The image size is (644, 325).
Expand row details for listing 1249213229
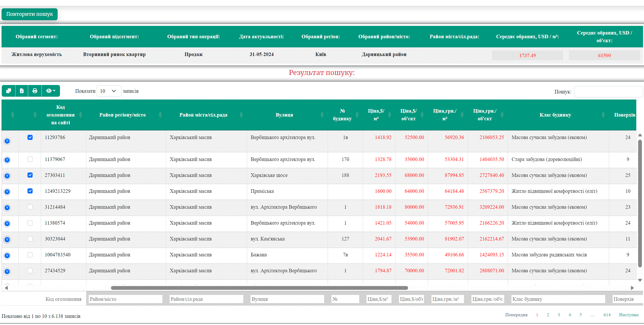point(7,192)
